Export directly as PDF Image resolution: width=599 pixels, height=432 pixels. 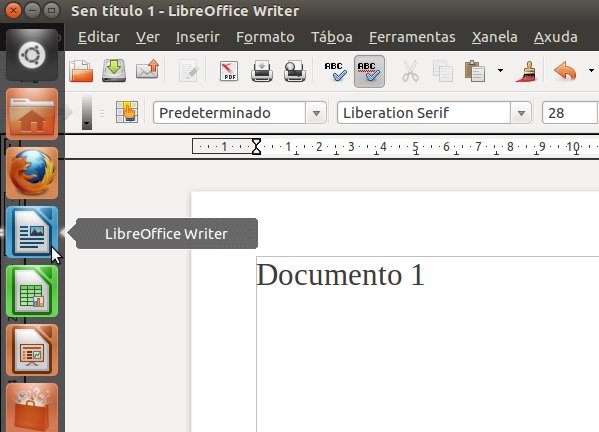coord(229,71)
